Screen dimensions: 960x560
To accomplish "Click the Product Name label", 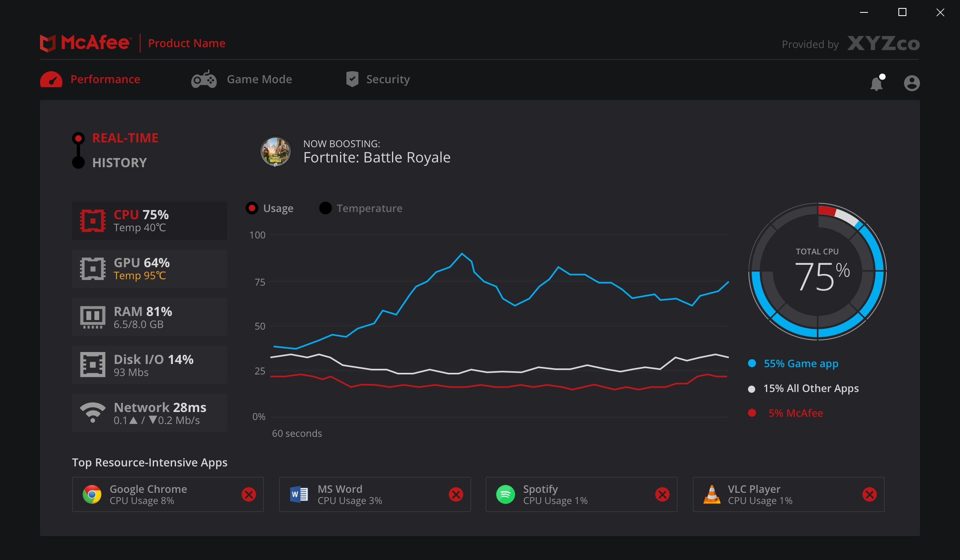I will pyautogui.click(x=187, y=43).
